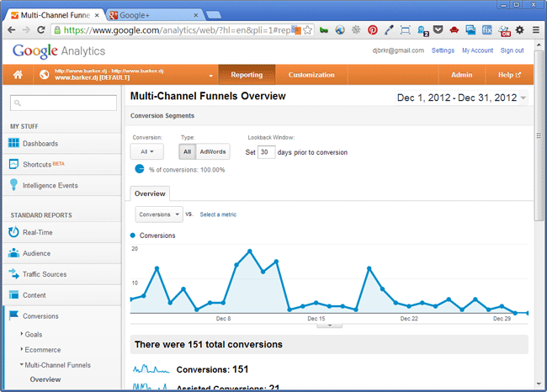Click the fix extension icon
The image size is (547, 392).
point(487,30)
